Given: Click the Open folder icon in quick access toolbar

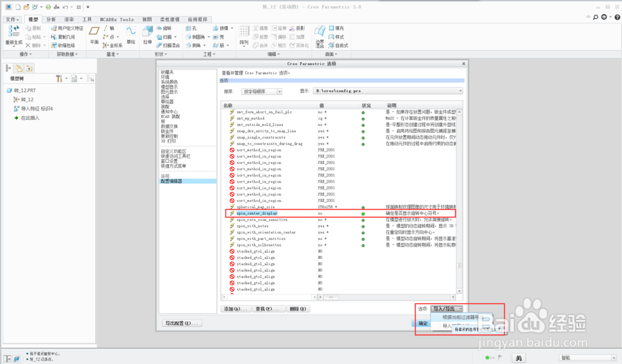Looking at the screenshot, I should point(26,7).
